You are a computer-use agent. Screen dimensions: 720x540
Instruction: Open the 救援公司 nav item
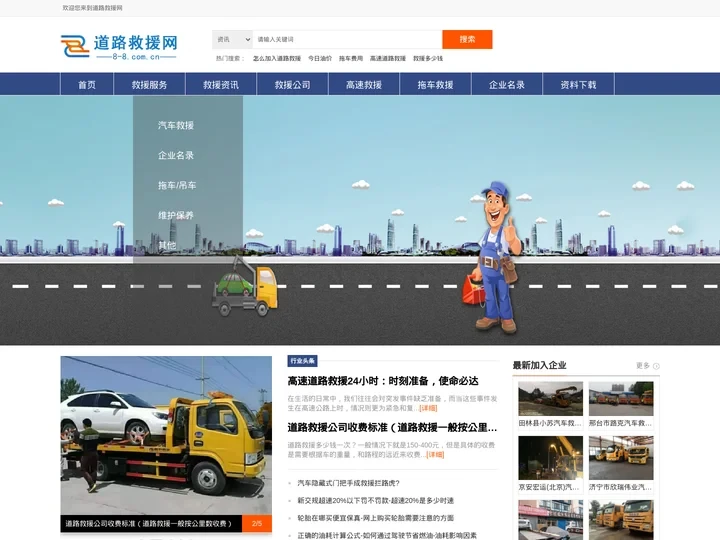point(292,84)
